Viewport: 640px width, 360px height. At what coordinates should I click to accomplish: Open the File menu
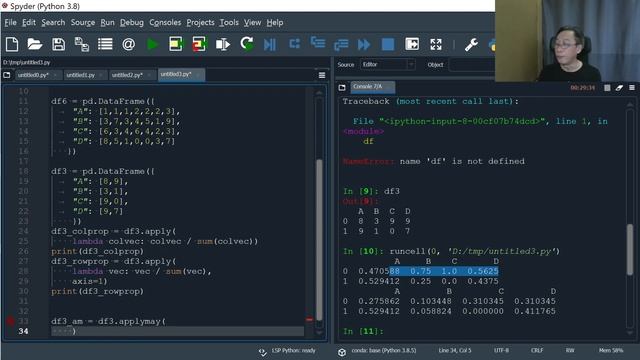(x=10, y=22)
